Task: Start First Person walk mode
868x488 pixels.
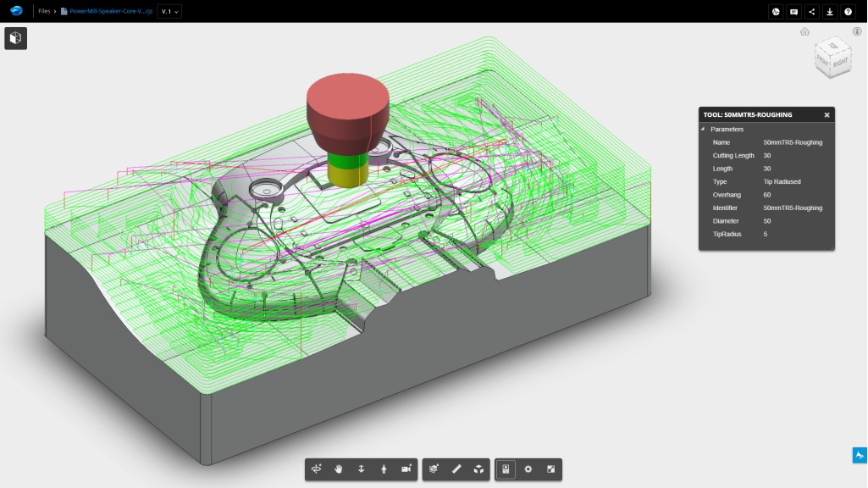Action: pyautogui.click(x=384, y=469)
